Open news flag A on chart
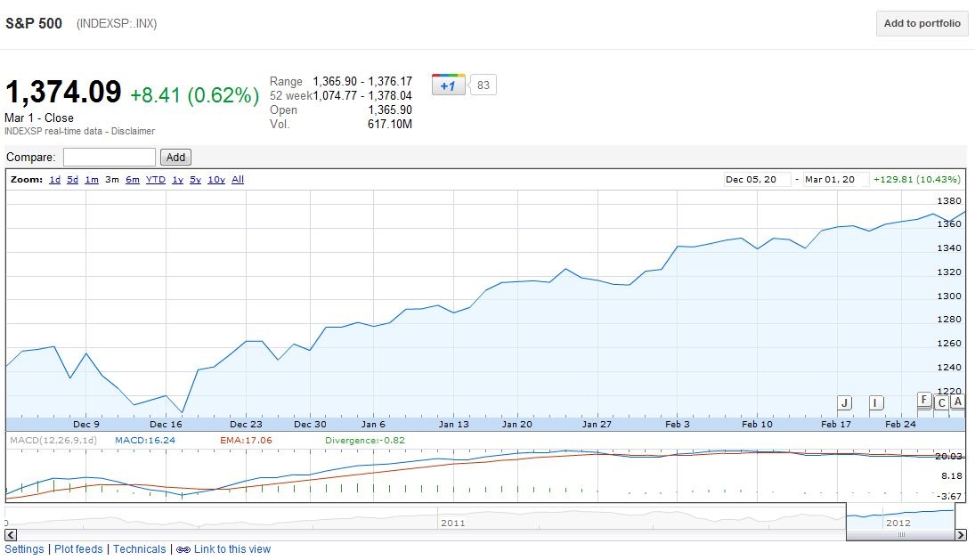The image size is (975, 560). click(x=957, y=402)
